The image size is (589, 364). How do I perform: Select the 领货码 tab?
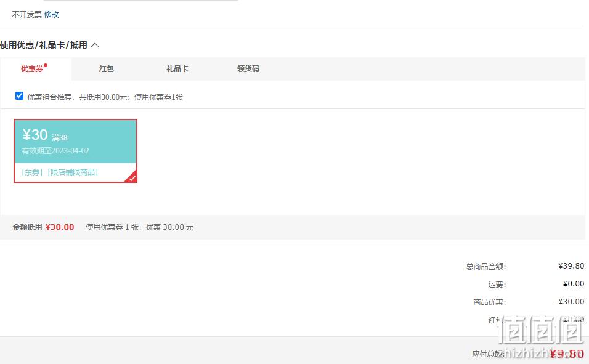pyautogui.click(x=248, y=69)
